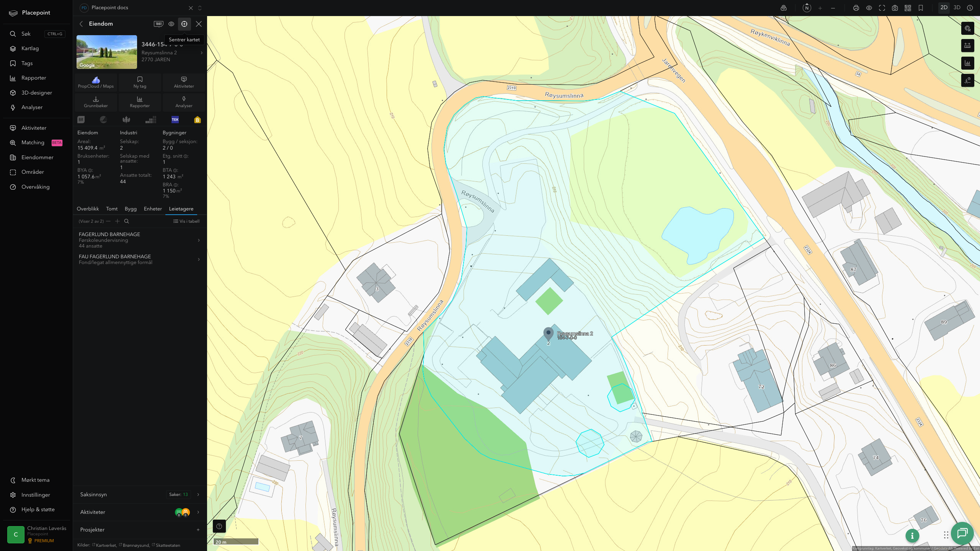980x551 pixels.
Task: Toggle map visibility eye in top toolbar
Action: (869, 8)
